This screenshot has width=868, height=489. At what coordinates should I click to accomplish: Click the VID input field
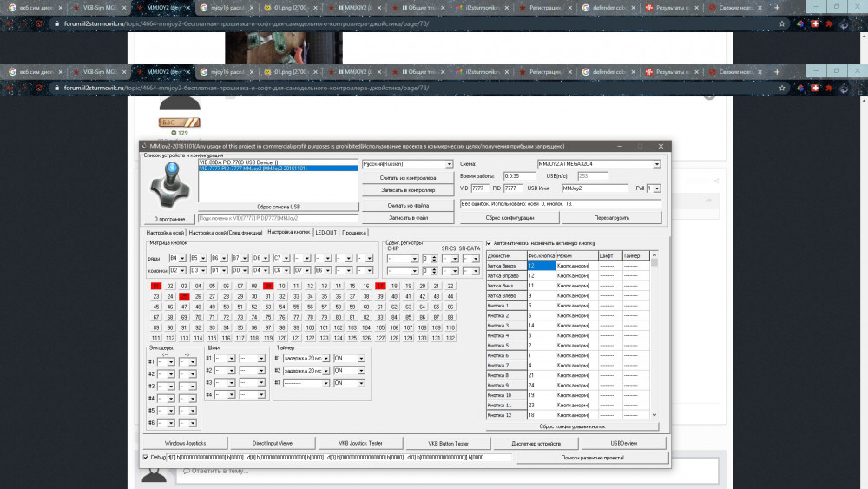(x=479, y=188)
